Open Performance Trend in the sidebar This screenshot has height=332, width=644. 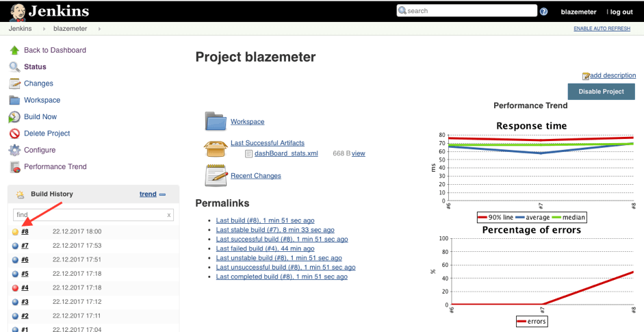pos(55,166)
